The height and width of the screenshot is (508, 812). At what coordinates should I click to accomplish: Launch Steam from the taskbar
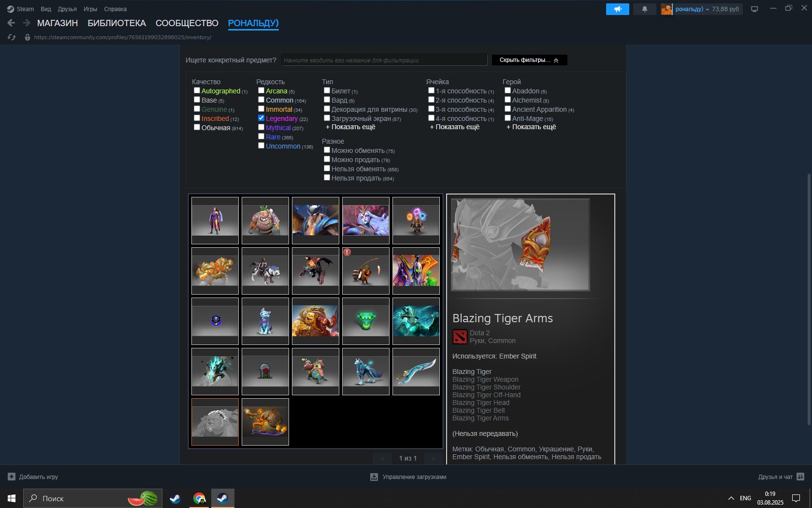175,498
